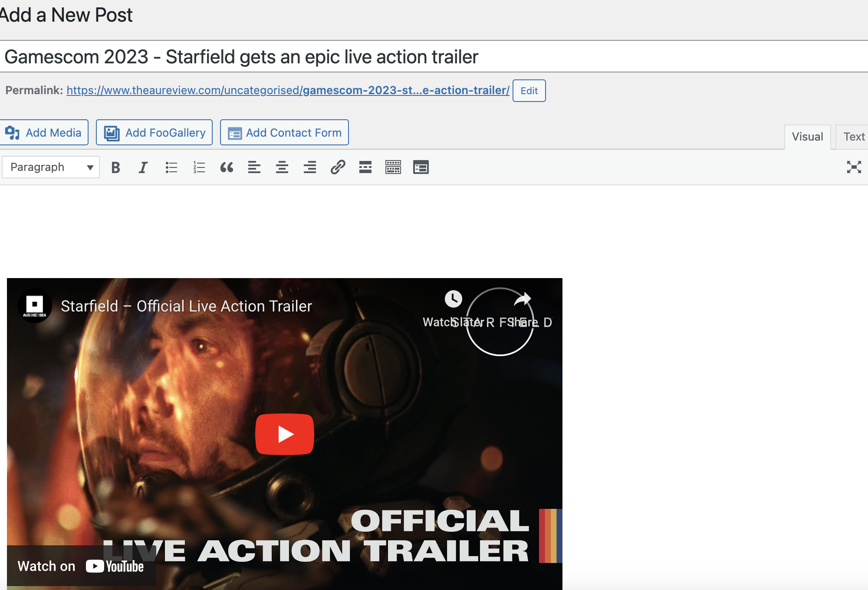Image resolution: width=868 pixels, height=590 pixels.
Task: Align text to the left
Action: pos(254,167)
